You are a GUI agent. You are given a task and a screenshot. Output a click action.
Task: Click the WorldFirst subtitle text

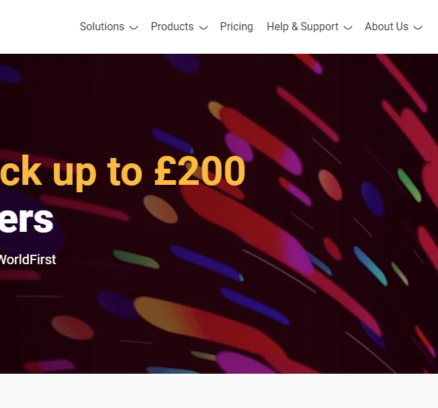tap(28, 260)
